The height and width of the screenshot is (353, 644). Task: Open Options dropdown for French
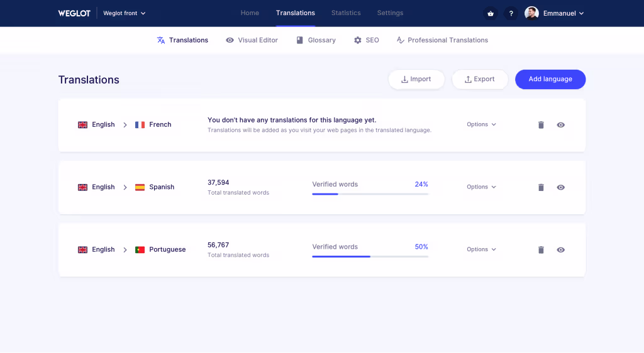[x=481, y=124]
